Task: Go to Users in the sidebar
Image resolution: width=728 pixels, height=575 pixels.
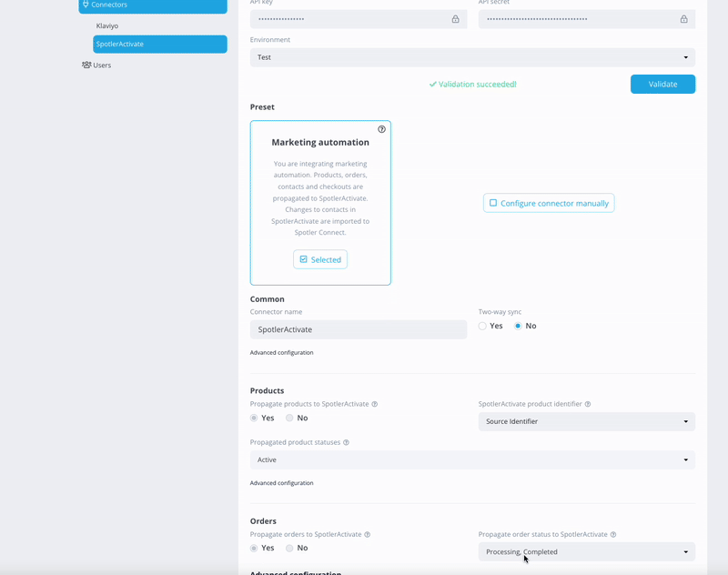Action: tap(96, 66)
